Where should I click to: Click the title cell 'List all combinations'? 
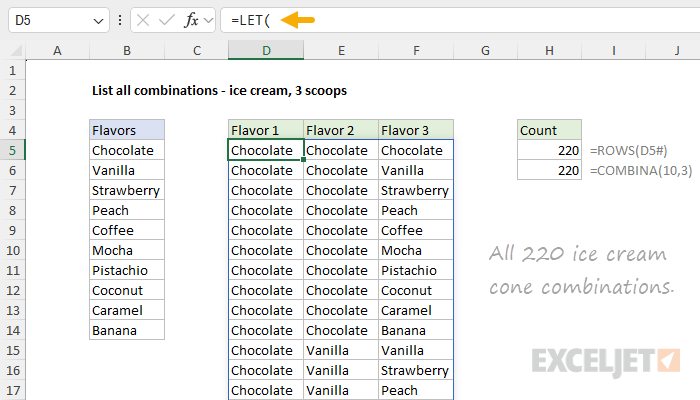coord(219,91)
